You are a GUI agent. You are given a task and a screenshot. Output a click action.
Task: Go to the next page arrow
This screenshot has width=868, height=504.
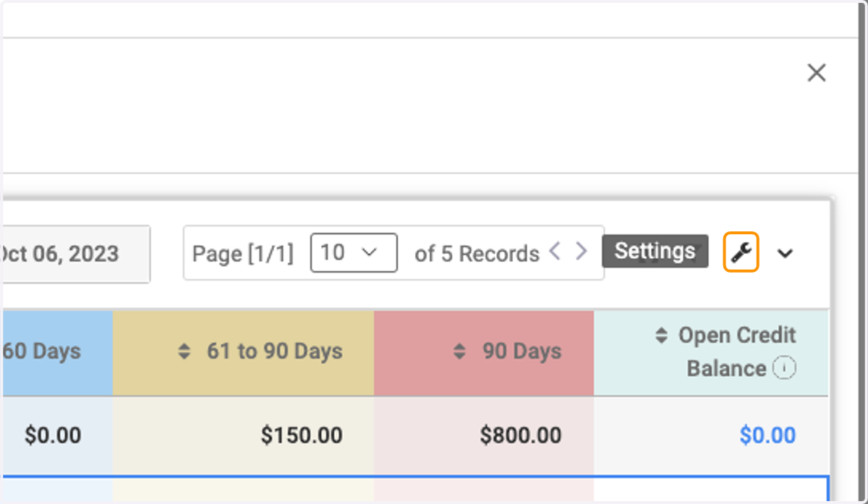click(x=581, y=251)
